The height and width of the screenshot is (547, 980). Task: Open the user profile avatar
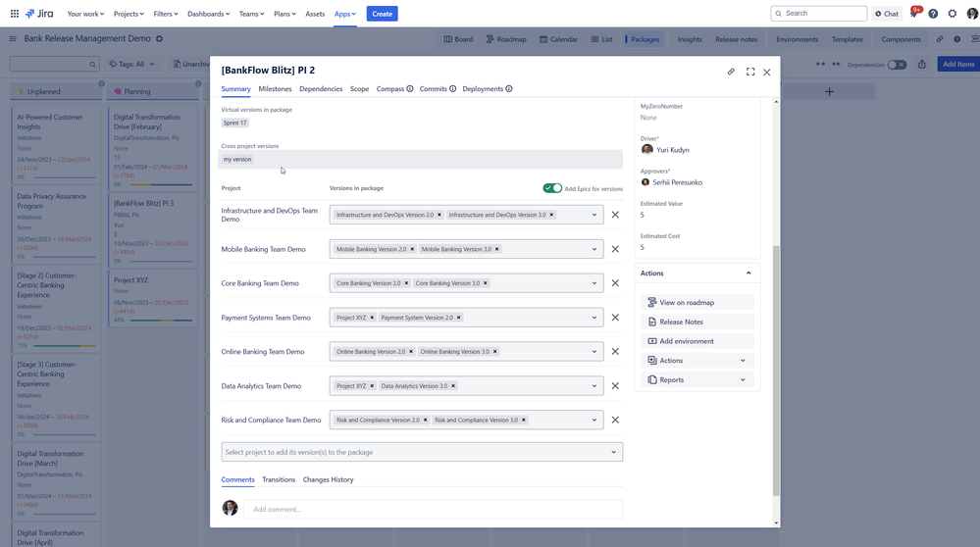(x=972, y=13)
